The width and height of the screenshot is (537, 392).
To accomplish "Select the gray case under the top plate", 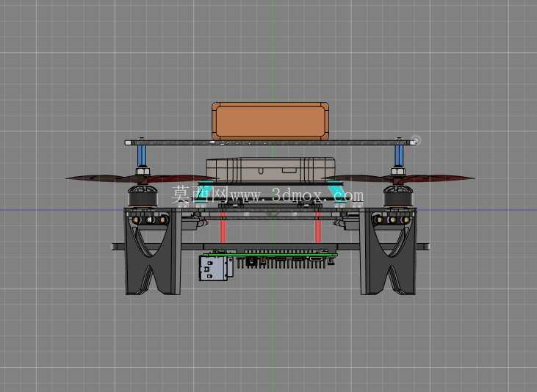I will point(270,170).
